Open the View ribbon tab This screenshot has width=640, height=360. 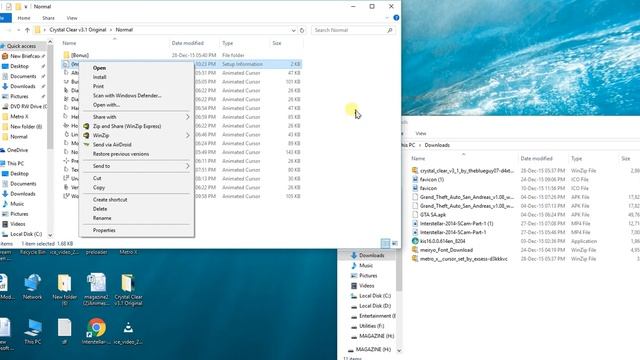(x=72, y=18)
